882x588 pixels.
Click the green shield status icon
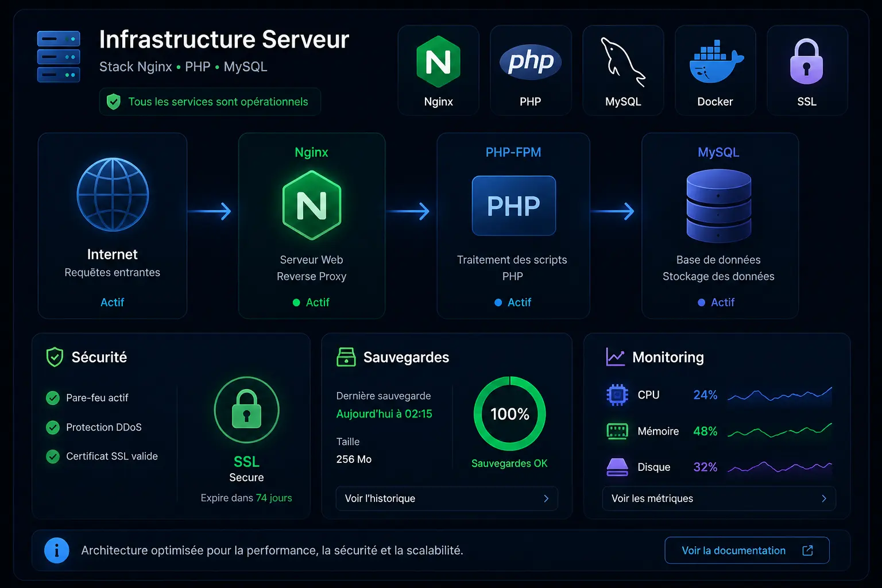pyautogui.click(x=114, y=102)
